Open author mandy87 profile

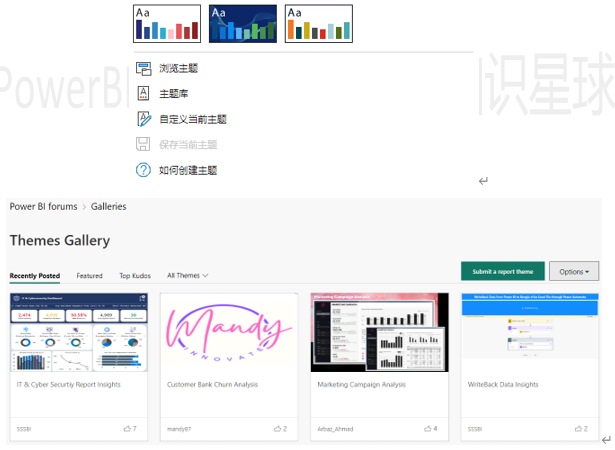pyautogui.click(x=179, y=429)
